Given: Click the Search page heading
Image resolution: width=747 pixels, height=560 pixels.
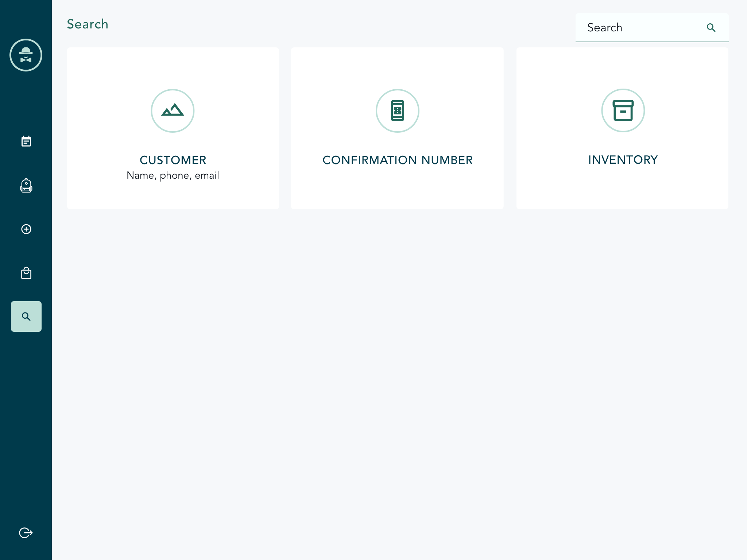Looking at the screenshot, I should pyautogui.click(x=88, y=24).
